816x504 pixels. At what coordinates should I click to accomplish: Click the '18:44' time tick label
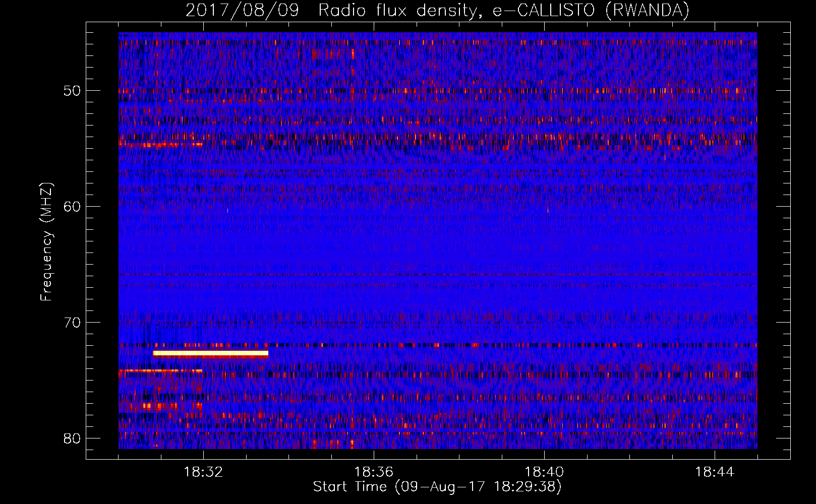(x=715, y=472)
